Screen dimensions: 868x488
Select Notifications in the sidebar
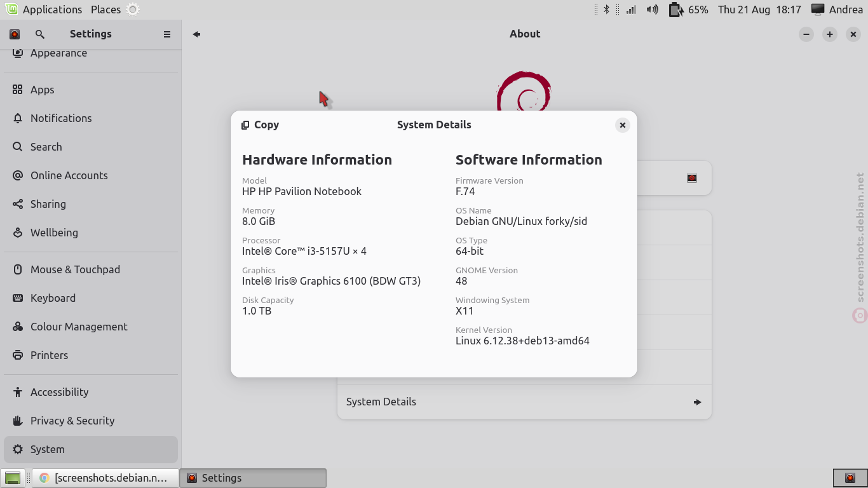91,118
